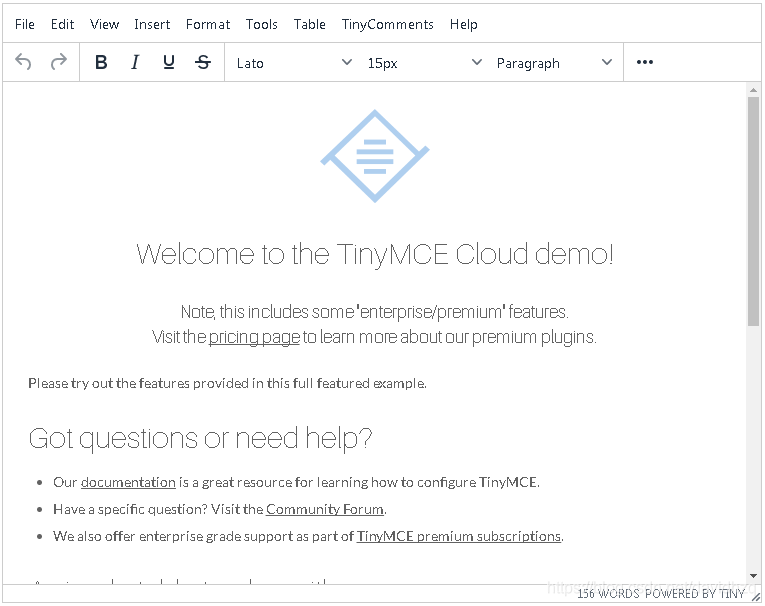
Task: Show more toolbar options via ellipsis
Action: pos(644,62)
